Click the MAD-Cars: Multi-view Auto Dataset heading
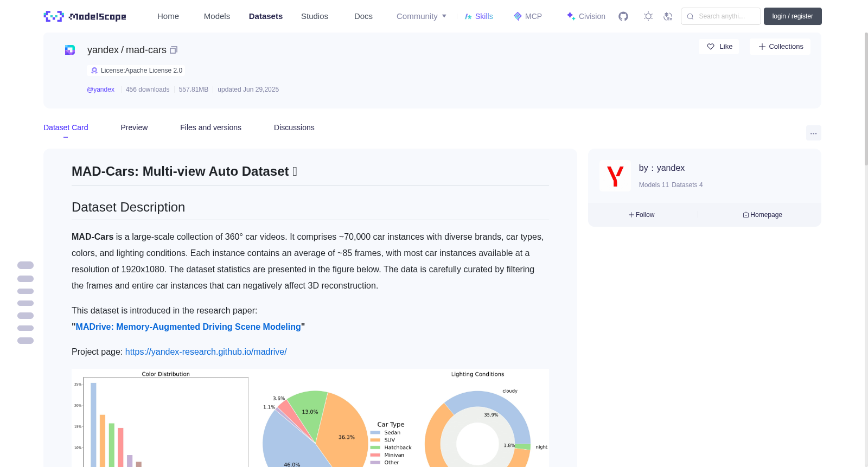Screen dimensions: 868x467 184,171
